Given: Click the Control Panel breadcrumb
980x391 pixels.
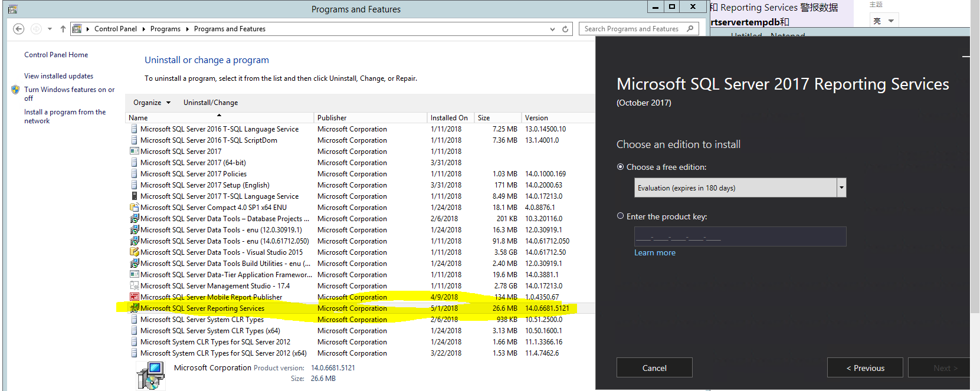Looking at the screenshot, I should point(116,29).
